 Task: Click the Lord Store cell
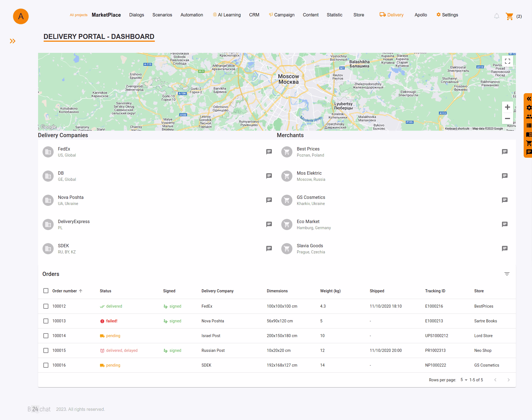pyautogui.click(x=483, y=336)
